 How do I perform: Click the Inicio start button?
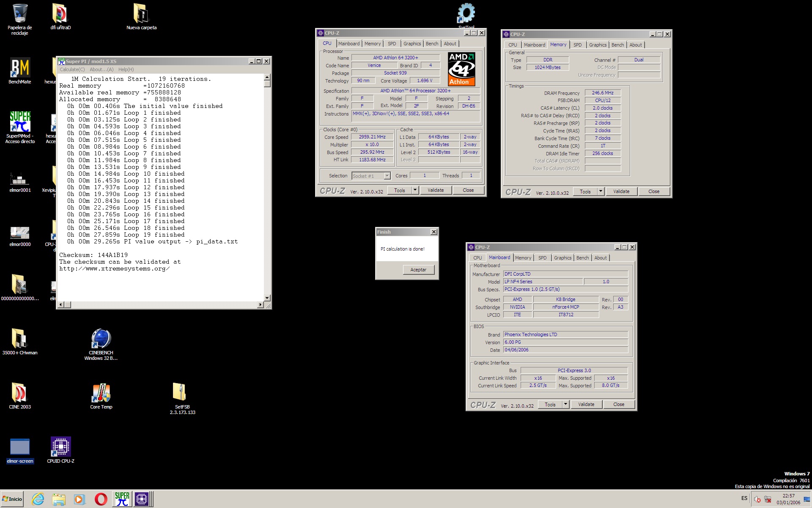point(12,499)
